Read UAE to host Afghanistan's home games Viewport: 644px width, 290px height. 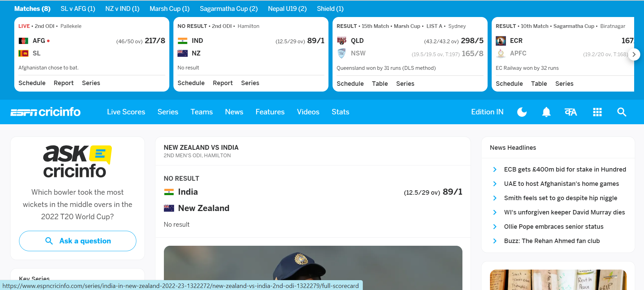pos(561,184)
